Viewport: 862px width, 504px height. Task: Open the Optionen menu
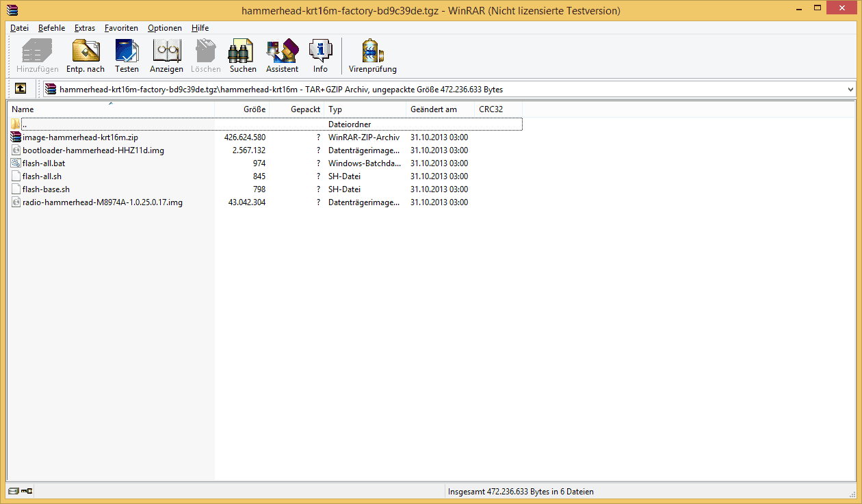pos(165,28)
